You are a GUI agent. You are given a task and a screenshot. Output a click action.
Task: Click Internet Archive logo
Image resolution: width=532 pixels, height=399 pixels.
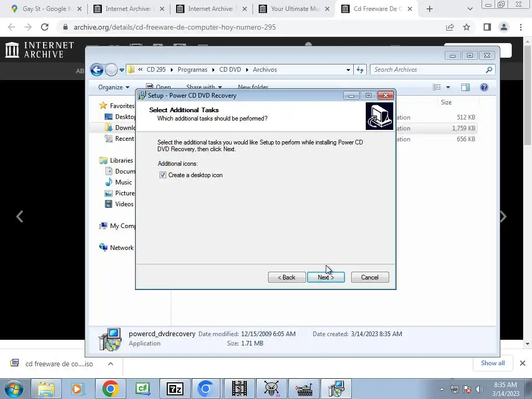click(x=39, y=49)
